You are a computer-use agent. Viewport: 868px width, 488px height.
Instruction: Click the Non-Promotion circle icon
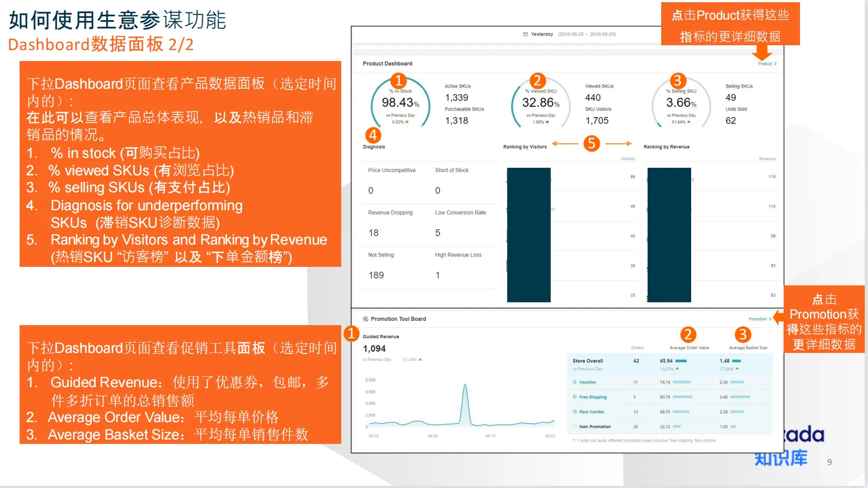point(575,426)
